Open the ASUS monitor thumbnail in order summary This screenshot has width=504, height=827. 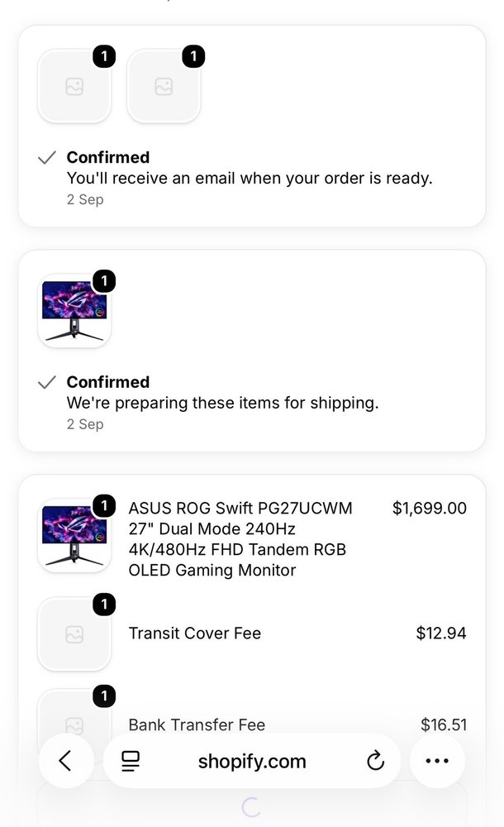(74, 536)
